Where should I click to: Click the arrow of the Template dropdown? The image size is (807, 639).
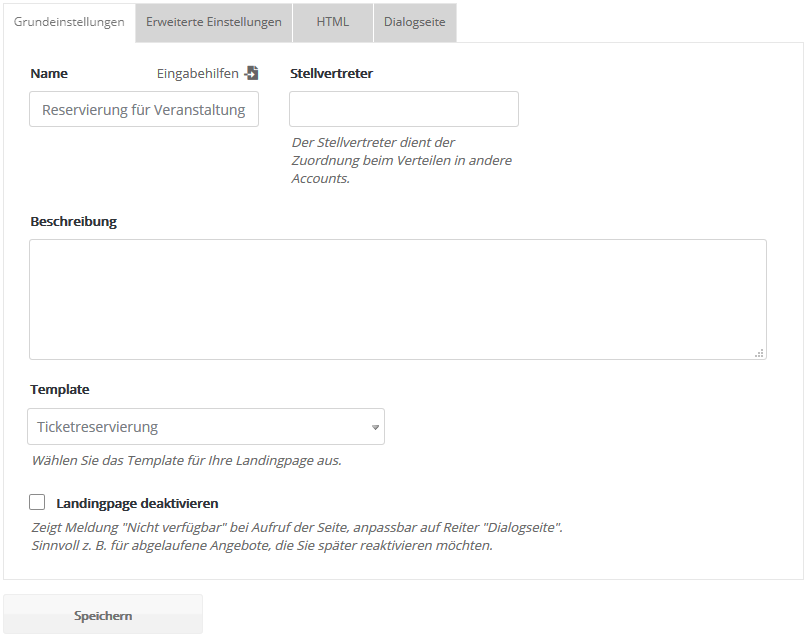(375, 427)
